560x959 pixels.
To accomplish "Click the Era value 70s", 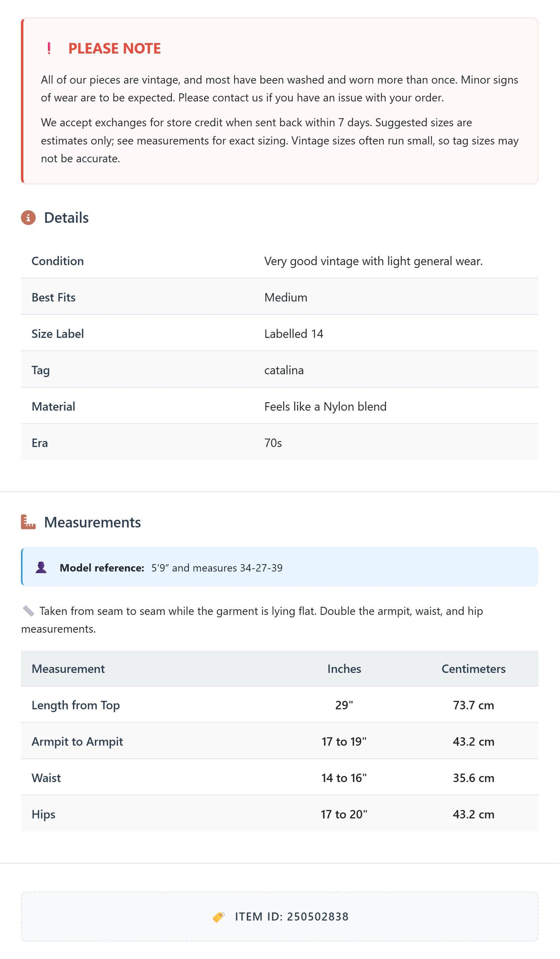I will pyautogui.click(x=273, y=444).
